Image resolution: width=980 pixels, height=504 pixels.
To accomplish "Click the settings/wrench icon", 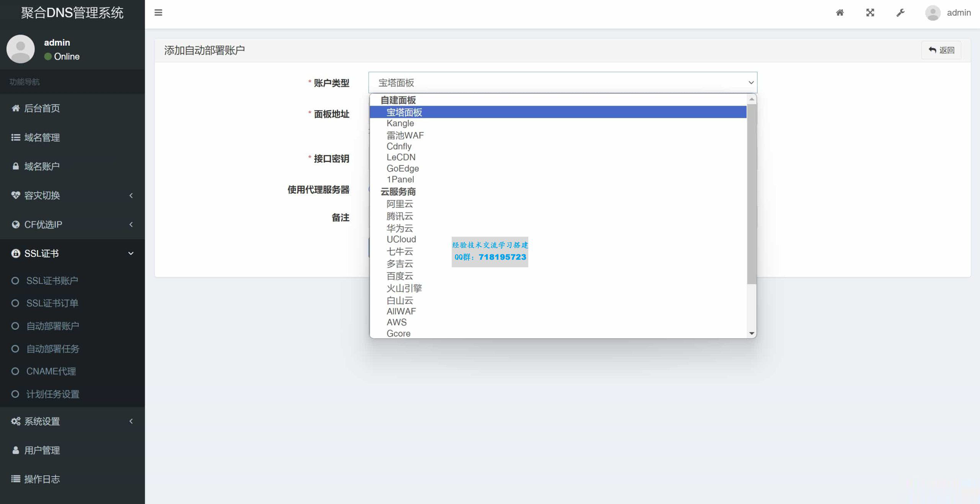I will [x=900, y=12].
